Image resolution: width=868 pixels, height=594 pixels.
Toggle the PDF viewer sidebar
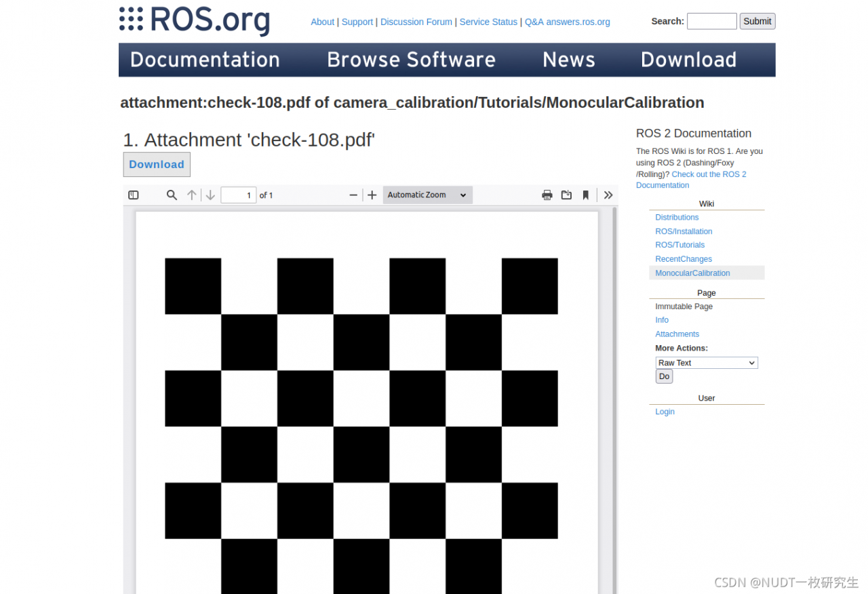pos(134,195)
